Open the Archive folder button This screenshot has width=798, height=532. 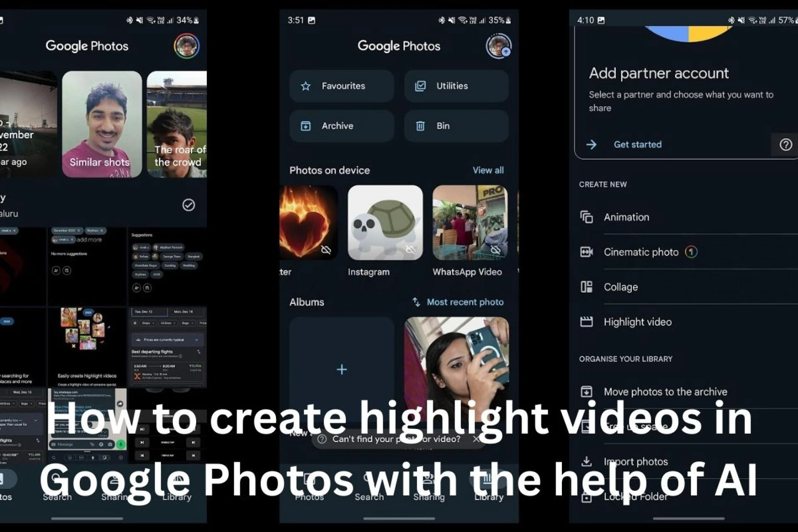click(x=342, y=126)
